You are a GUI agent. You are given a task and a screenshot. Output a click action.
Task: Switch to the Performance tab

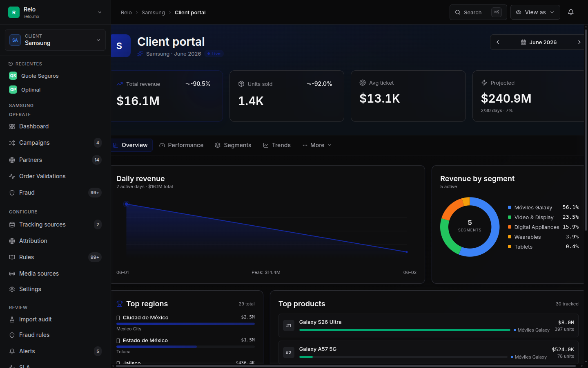tap(181, 145)
